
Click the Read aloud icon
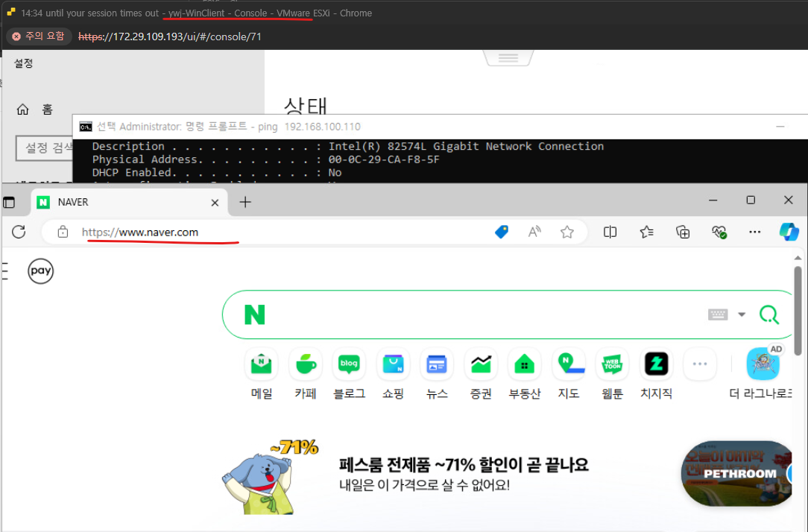click(x=534, y=232)
